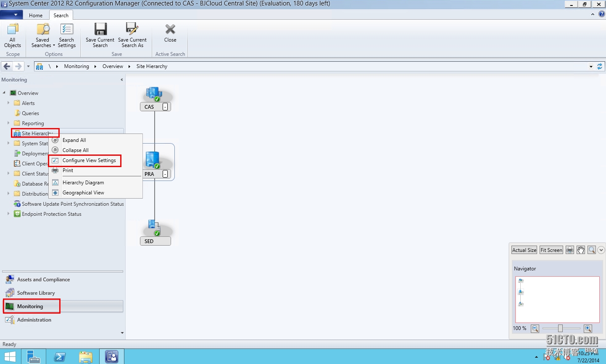606x364 pixels.
Task: Zoom out with the minus magnifier
Action: pos(535,328)
